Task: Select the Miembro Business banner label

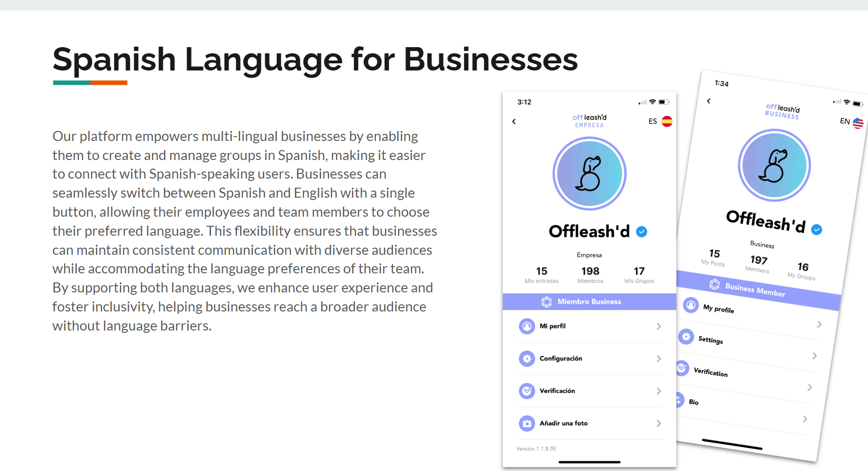Action: point(589,301)
